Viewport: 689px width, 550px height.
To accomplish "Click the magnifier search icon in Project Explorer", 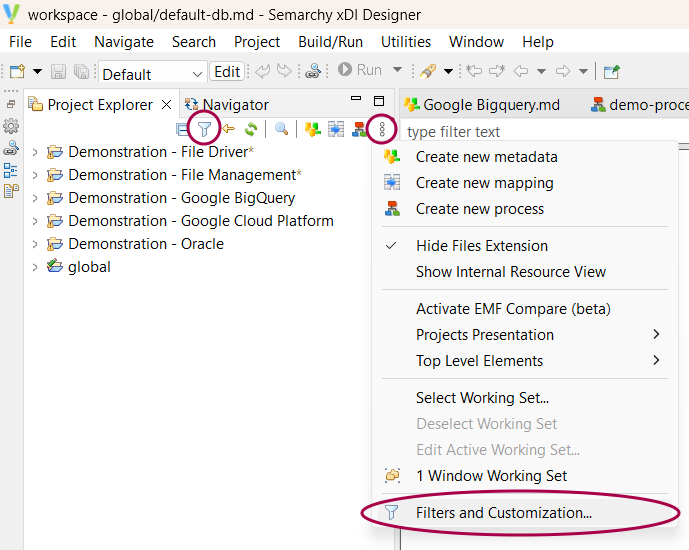I will (281, 129).
